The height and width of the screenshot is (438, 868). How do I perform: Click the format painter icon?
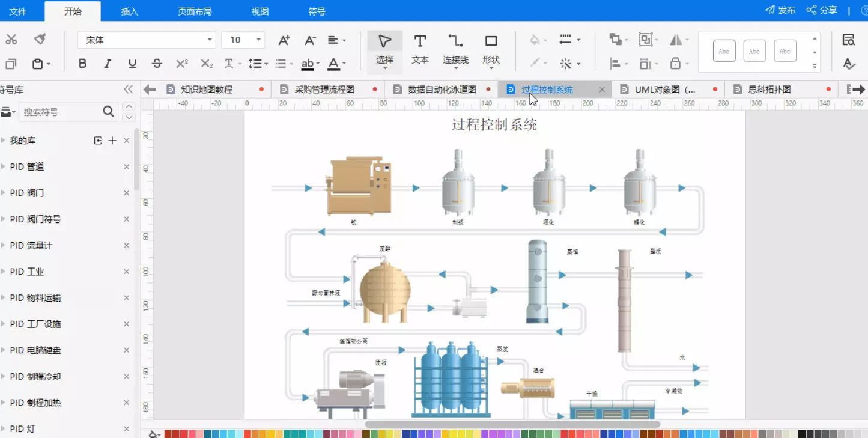(40, 40)
